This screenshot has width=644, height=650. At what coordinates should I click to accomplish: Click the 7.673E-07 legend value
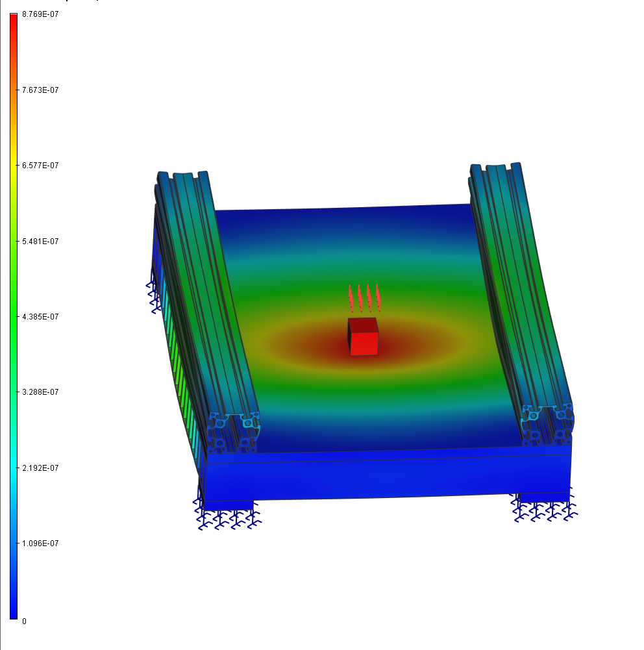click(40, 90)
